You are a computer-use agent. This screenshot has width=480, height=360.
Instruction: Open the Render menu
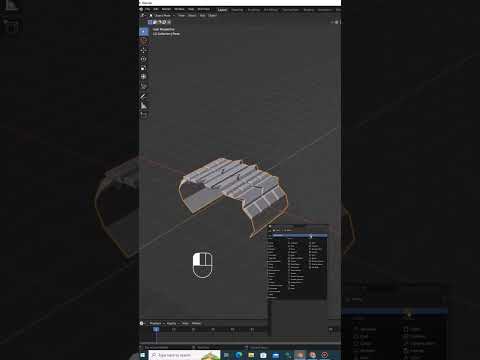(x=166, y=9)
